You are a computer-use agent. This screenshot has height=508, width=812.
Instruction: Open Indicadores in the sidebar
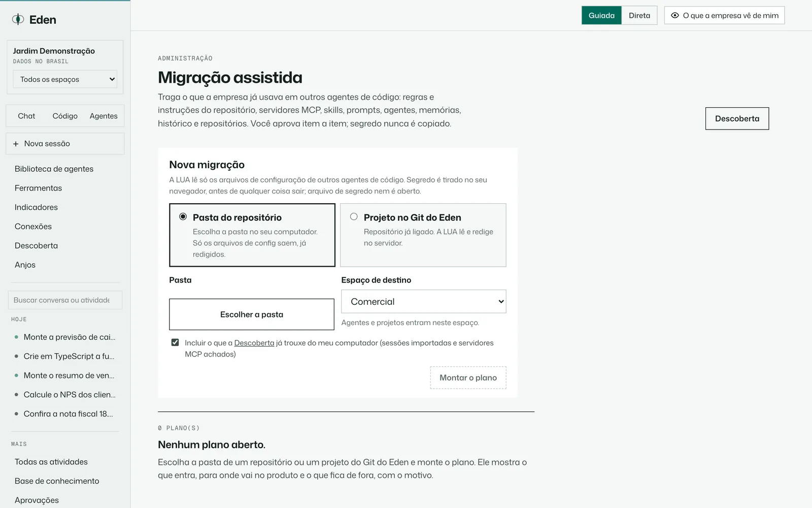tap(36, 207)
